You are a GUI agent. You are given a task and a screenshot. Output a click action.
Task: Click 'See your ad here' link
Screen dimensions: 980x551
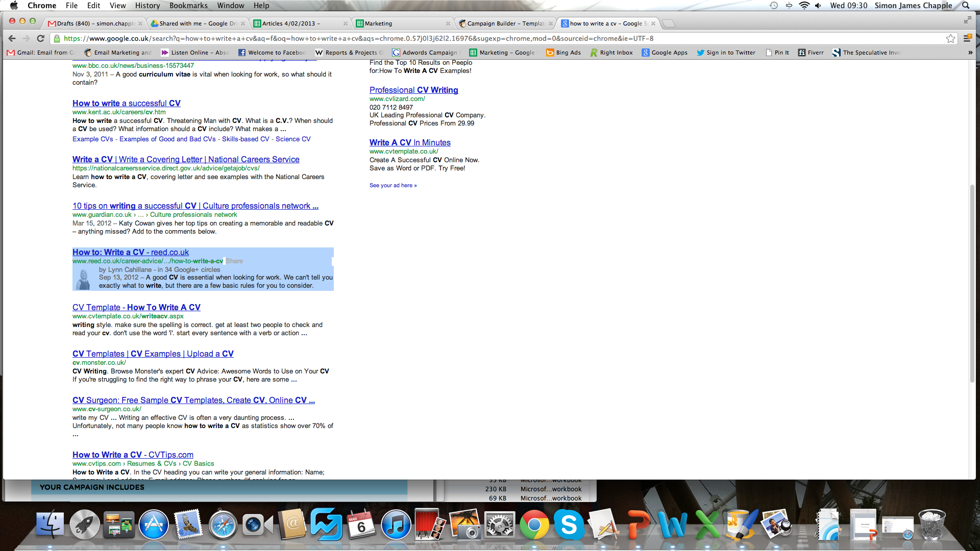click(393, 185)
